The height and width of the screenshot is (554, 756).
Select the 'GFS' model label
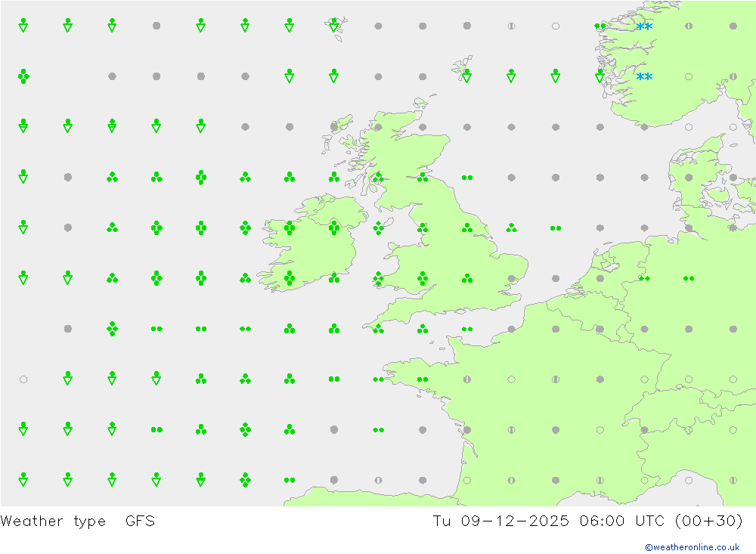pos(140,522)
